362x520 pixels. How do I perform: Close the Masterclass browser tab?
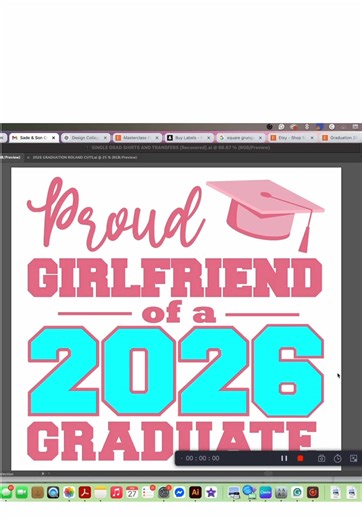tap(157, 138)
